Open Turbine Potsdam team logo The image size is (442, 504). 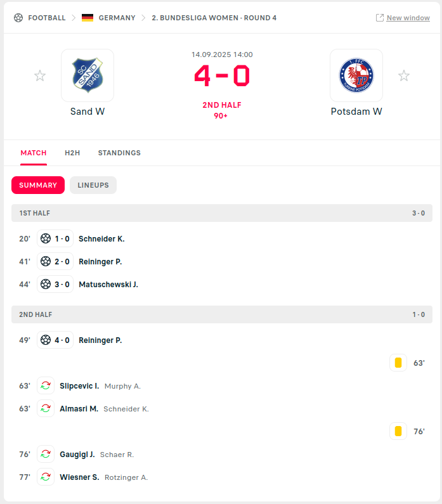pos(356,75)
